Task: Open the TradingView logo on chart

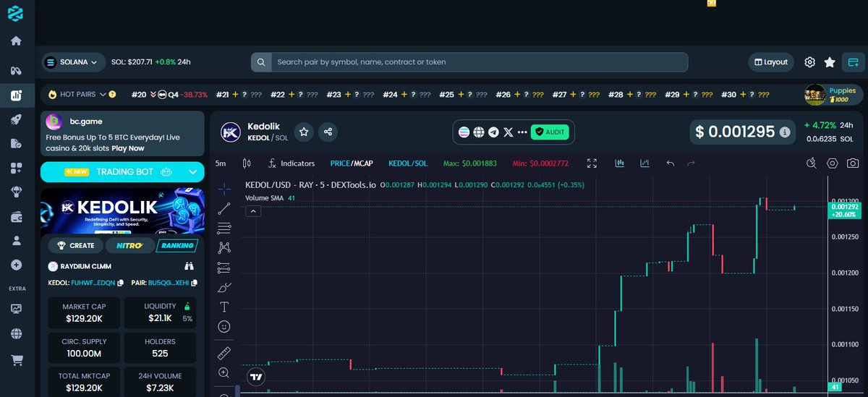Action: point(255,377)
